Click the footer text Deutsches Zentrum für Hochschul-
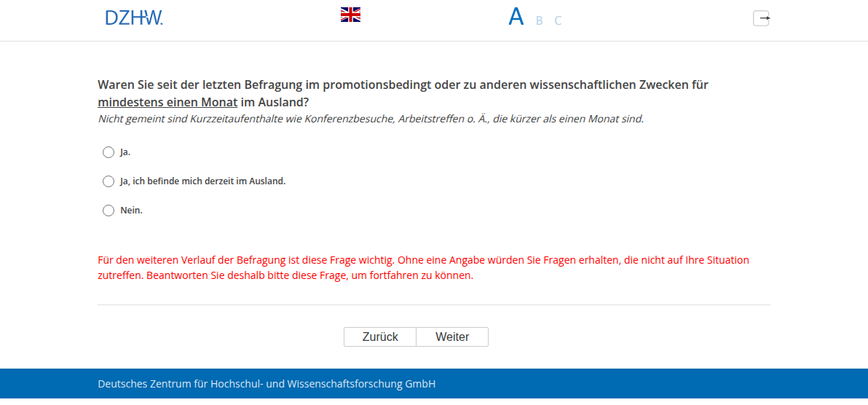Image resolution: width=868 pixels, height=405 pixels. (181, 383)
